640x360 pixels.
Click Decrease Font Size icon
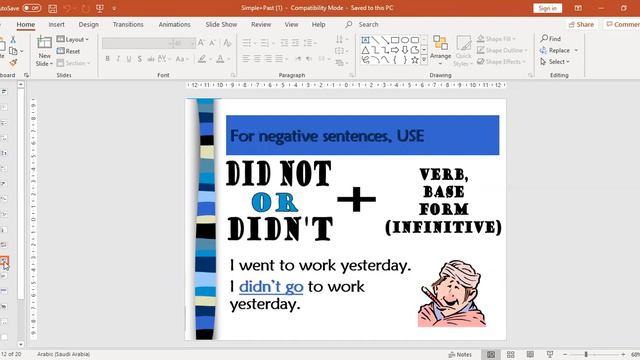pyautogui.click(x=212, y=43)
